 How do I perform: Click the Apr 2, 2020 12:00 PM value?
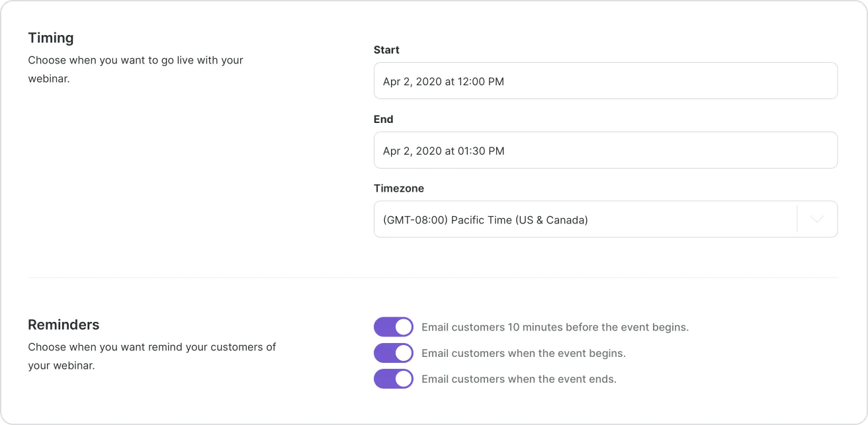tap(443, 81)
